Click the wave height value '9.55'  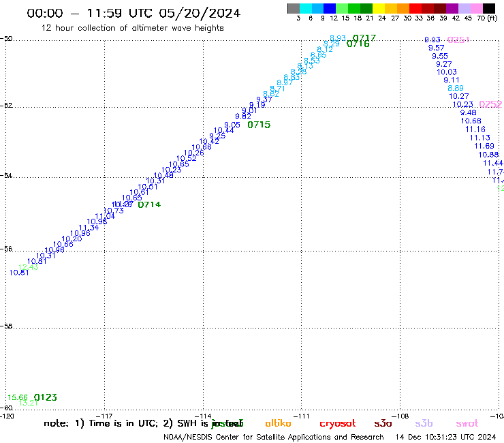click(x=440, y=56)
